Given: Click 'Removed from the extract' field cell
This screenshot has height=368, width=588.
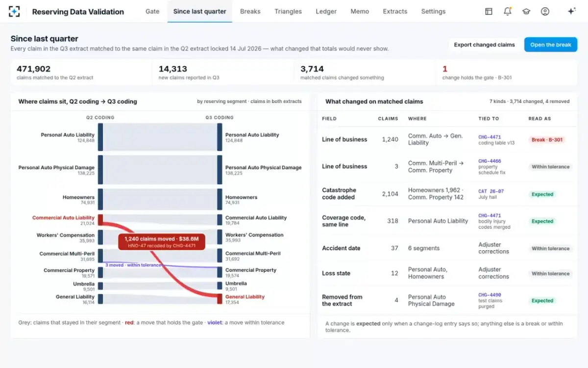Looking at the screenshot, I should point(342,300).
